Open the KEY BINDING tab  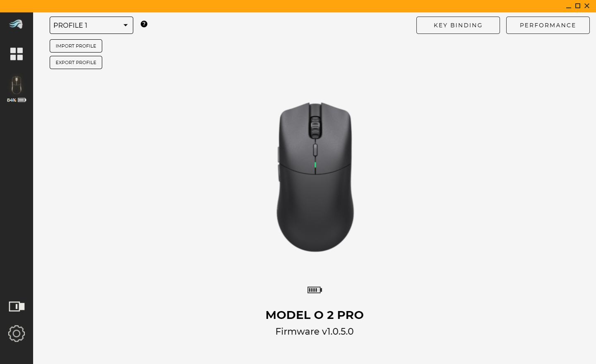458,25
